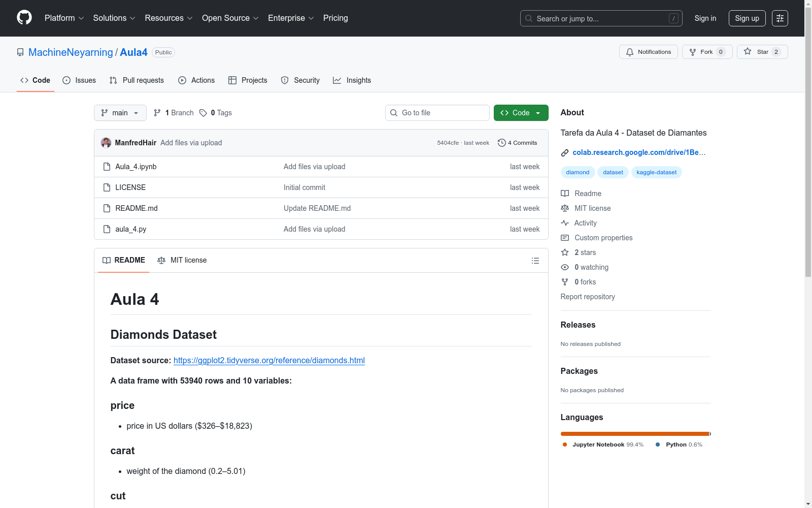This screenshot has width=812, height=508.
Task: Fork this repository
Action: (707, 52)
